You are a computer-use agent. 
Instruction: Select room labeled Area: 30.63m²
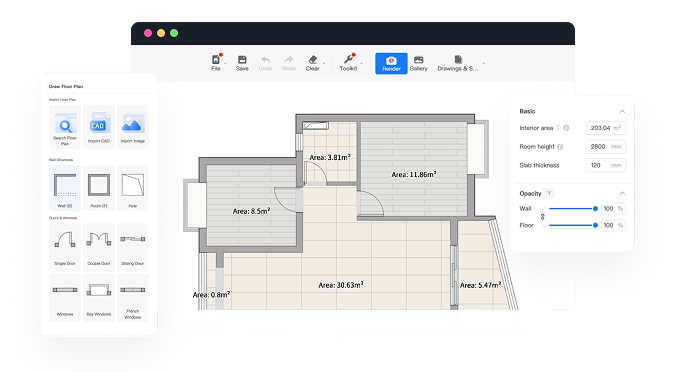point(341,285)
